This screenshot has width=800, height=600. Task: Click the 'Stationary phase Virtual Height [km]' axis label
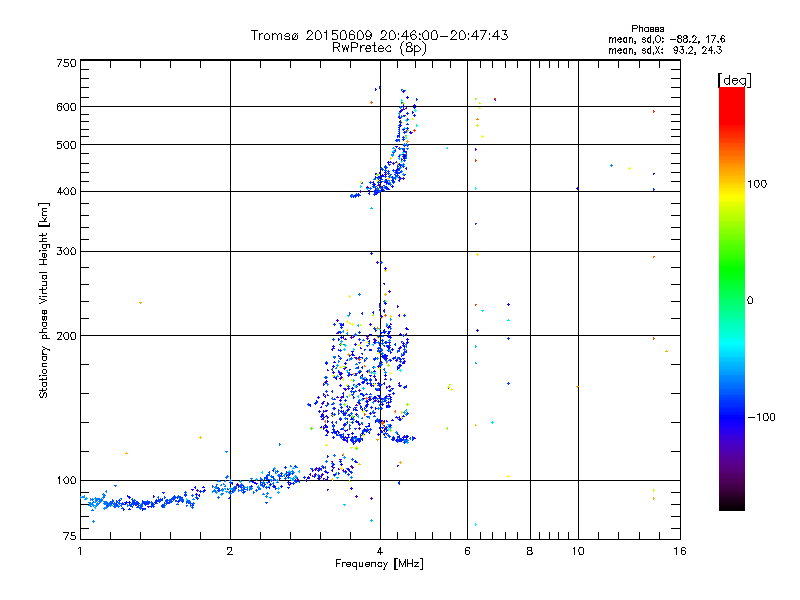click(44, 301)
